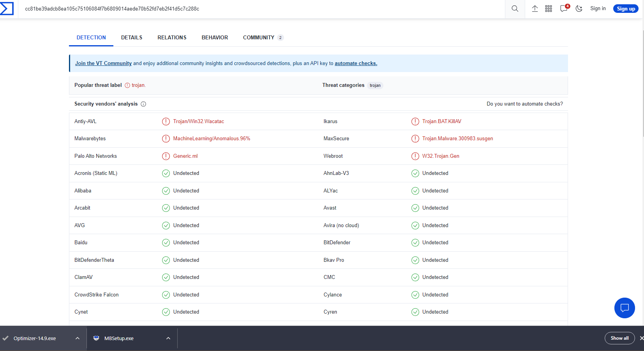Viewport: 644px width, 351px height.
Task: Click the upload file icon
Action: click(x=535, y=8)
